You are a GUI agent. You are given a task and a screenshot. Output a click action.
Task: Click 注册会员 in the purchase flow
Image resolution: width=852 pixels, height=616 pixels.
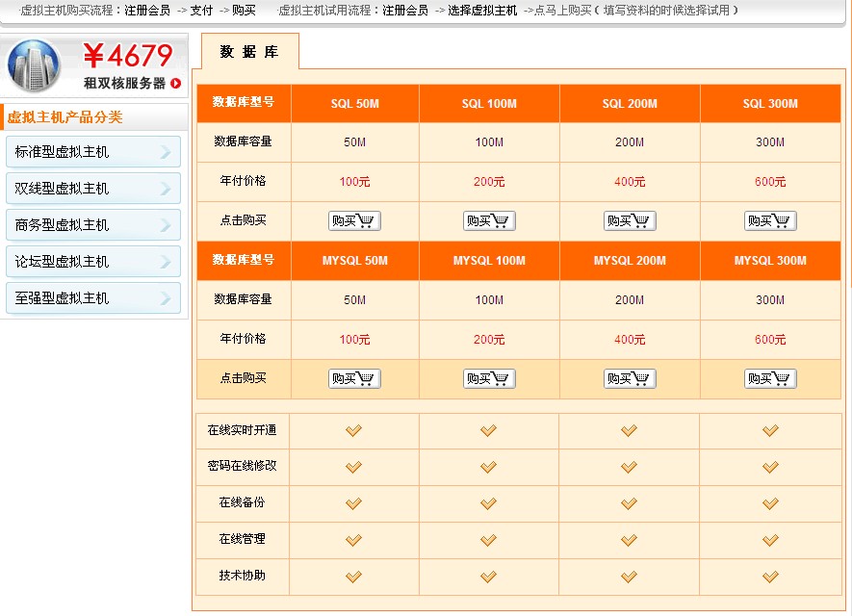tap(147, 11)
